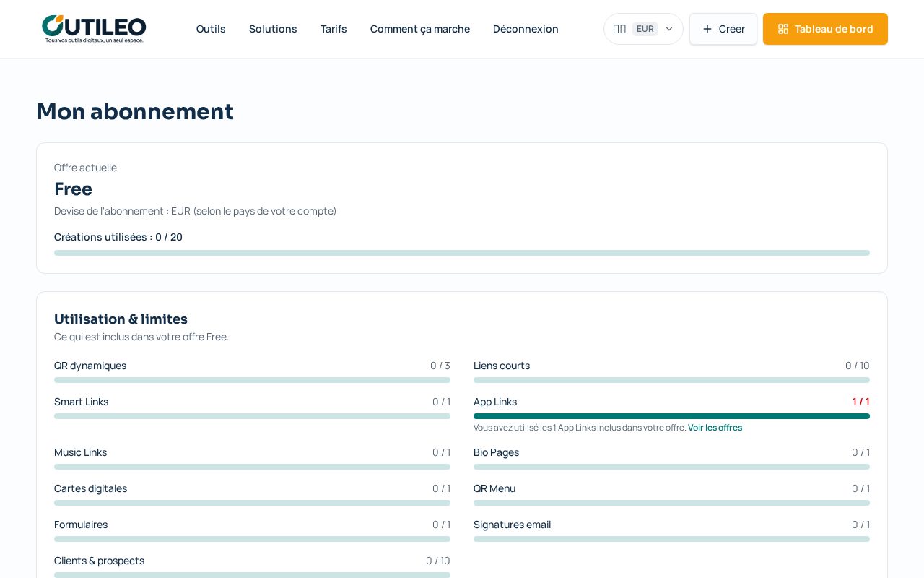Click the Bio Pages label

[x=496, y=452]
